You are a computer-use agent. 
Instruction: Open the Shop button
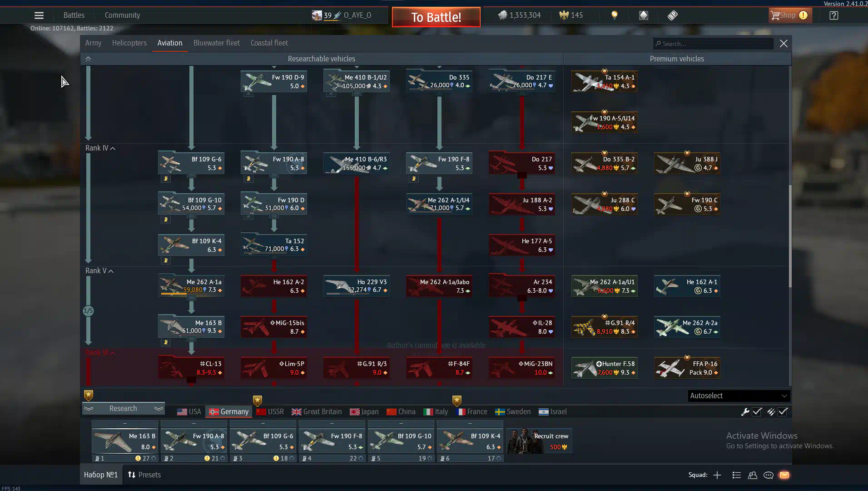click(790, 15)
